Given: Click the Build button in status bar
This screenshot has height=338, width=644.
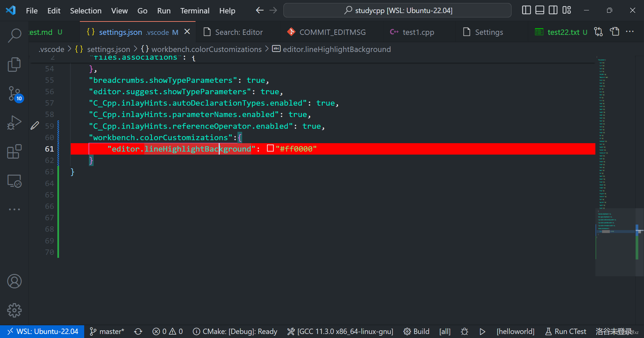Looking at the screenshot, I should [416, 332].
